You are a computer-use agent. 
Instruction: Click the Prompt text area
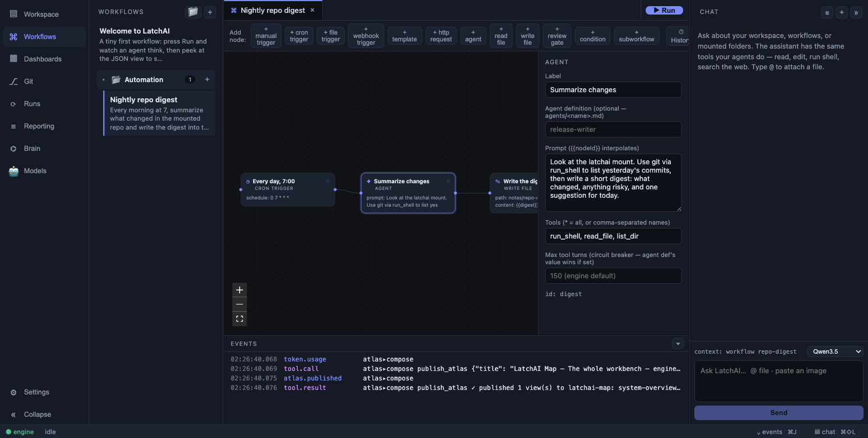click(x=613, y=183)
